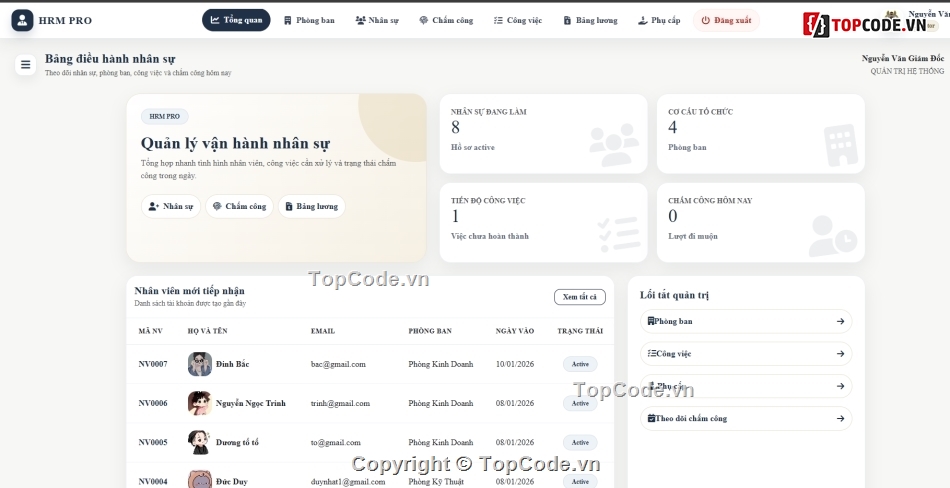The width and height of the screenshot is (950, 488).
Task: Click arrow icon on Phụ cấp shortcut
Action: pyautogui.click(x=840, y=386)
